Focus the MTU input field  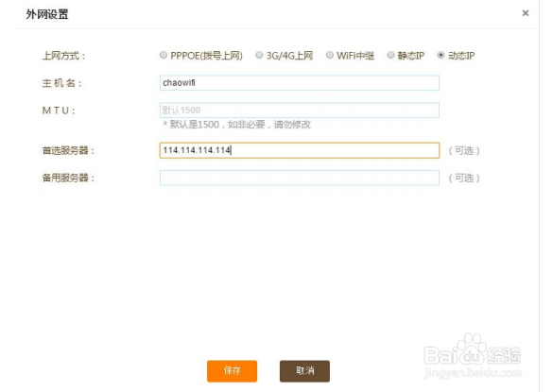(300, 110)
